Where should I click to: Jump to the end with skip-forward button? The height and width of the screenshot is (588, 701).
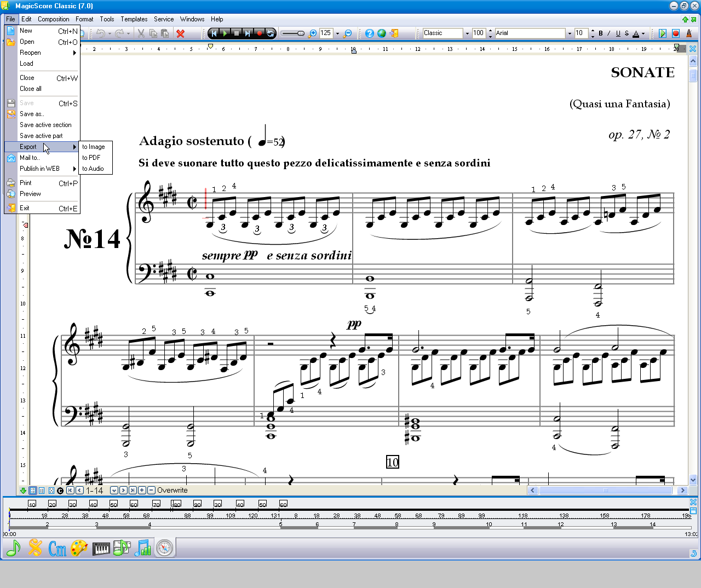(248, 33)
